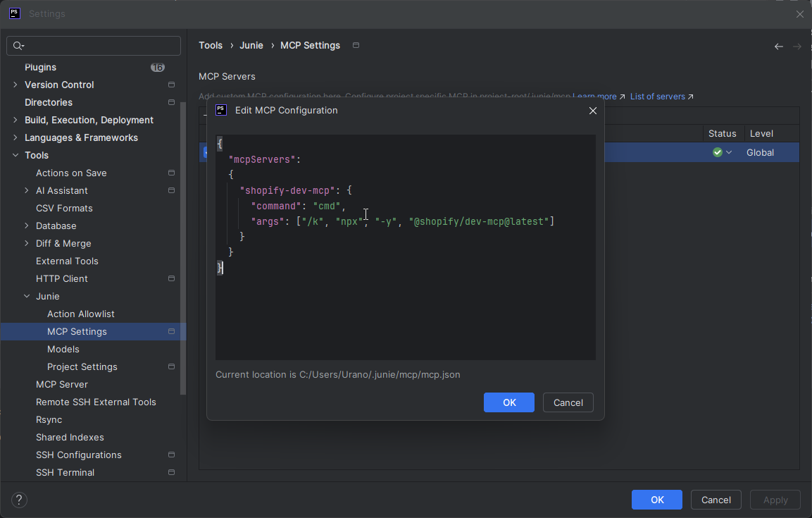Expand Languages & Frameworks section
This screenshot has width=812, height=518.
[x=15, y=137]
